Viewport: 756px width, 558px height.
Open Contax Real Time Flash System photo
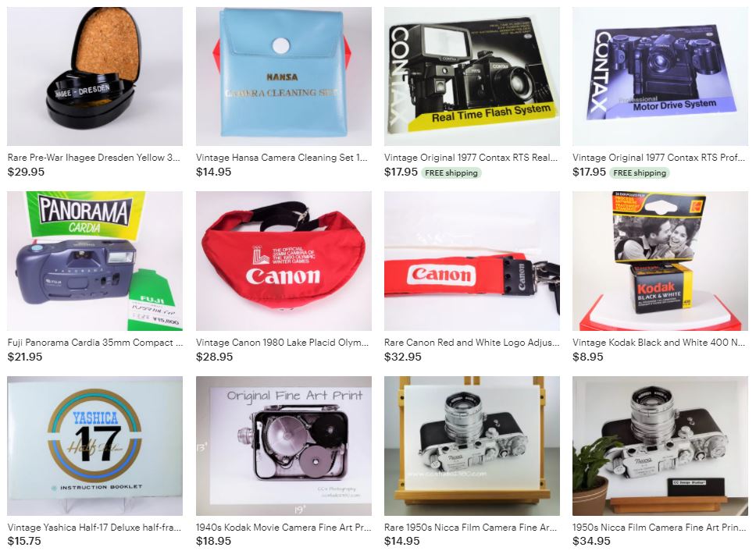pyautogui.click(x=472, y=76)
